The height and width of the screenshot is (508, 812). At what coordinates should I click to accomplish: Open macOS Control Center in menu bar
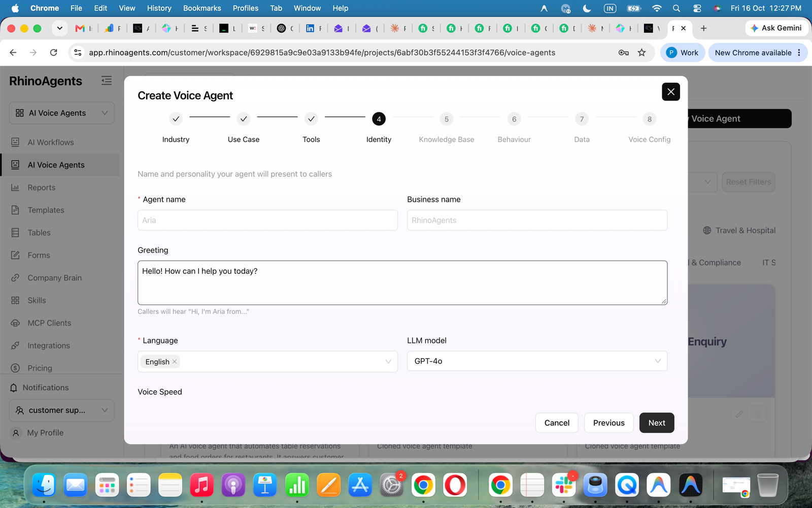697,8
